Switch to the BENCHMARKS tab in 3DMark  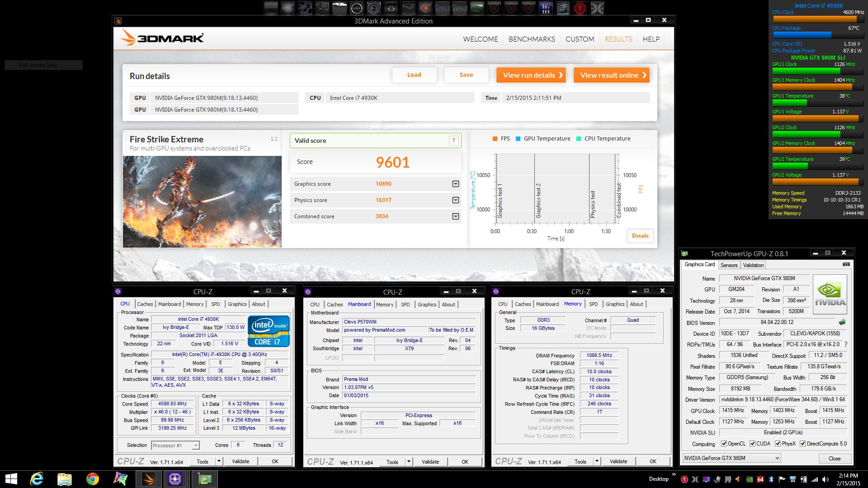532,39
